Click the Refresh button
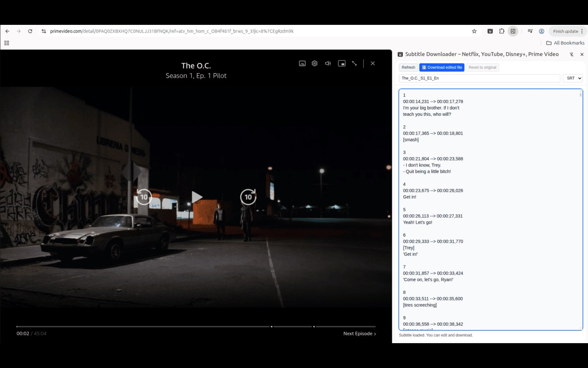The height and width of the screenshot is (368, 588). 408,67
